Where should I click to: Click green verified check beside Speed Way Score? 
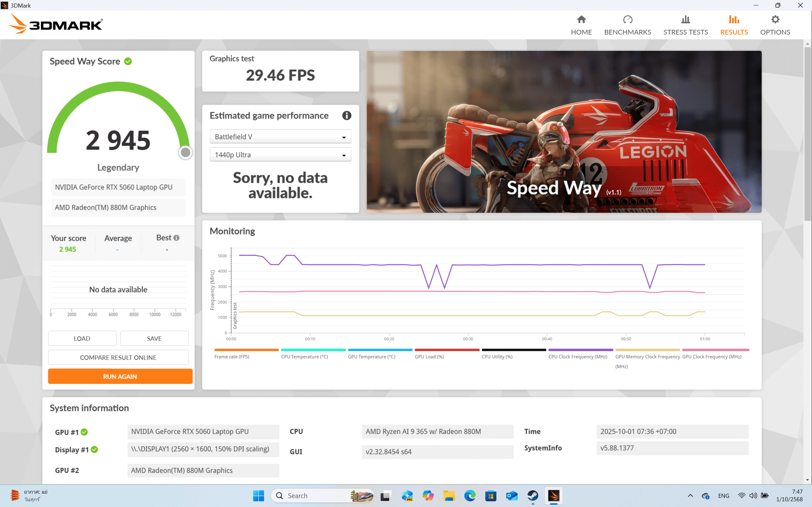coord(128,61)
